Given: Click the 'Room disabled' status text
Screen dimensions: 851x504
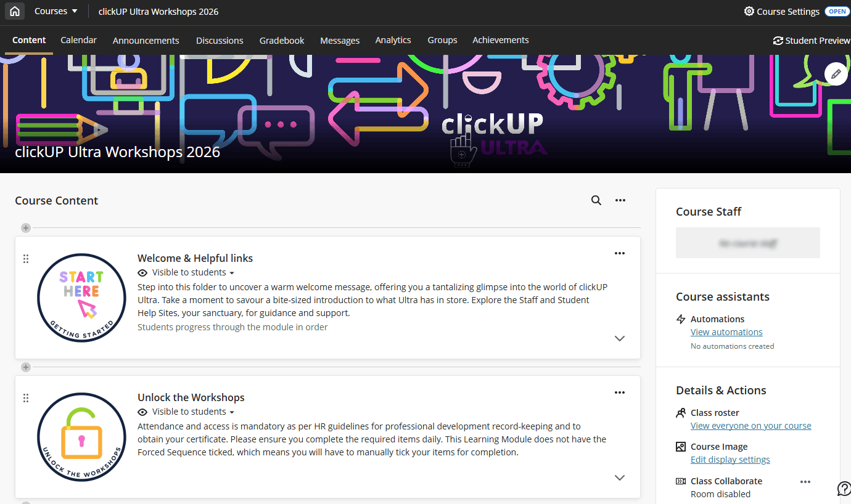Looking at the screenshot, I should (x=721, y=494).
